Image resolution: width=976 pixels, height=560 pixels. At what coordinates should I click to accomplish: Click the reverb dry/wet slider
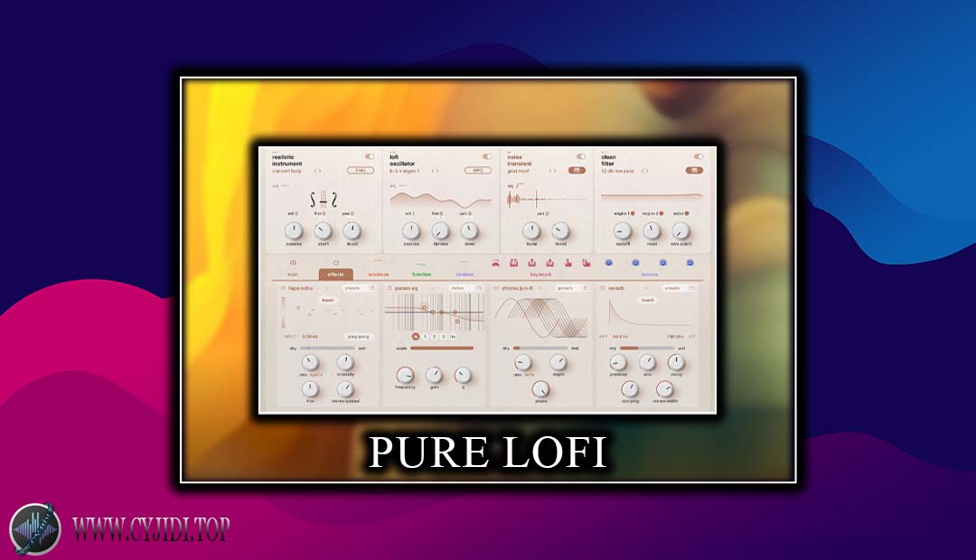point(647,349)
